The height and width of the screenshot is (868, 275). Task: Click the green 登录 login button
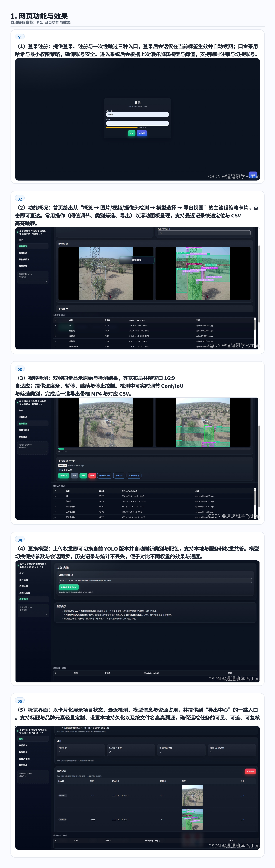[132, 133]
